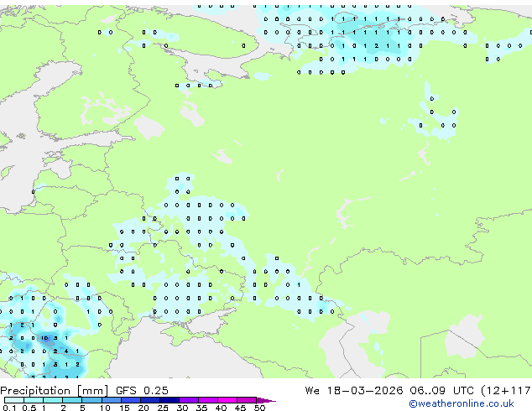Click the legend label '20'
This screenshot has height=411, width=532.
[x=143, y=408]
